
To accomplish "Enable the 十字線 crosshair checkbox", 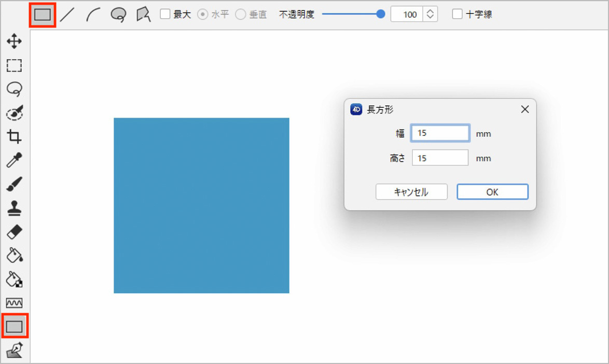I will click(457, 14).
